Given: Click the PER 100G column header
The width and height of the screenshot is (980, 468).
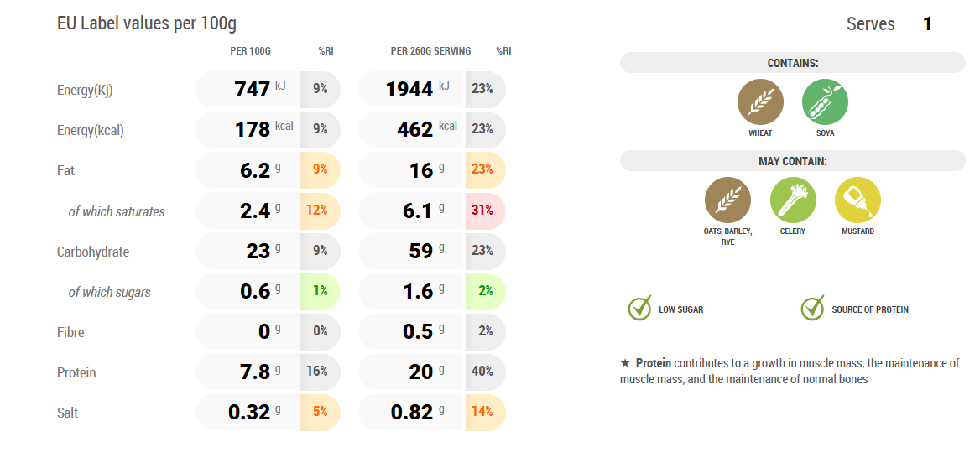Looking at the screenshot, I should 250,51.
